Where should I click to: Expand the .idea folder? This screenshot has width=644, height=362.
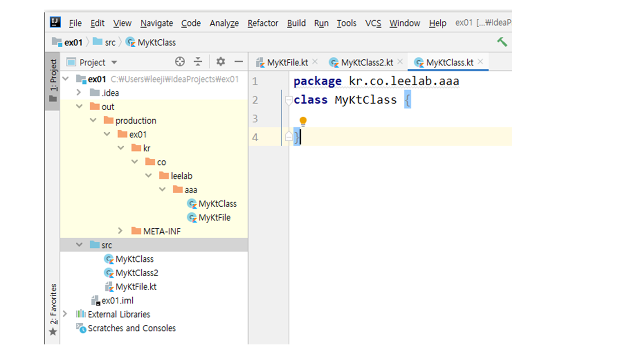click(x=78, y=93)
